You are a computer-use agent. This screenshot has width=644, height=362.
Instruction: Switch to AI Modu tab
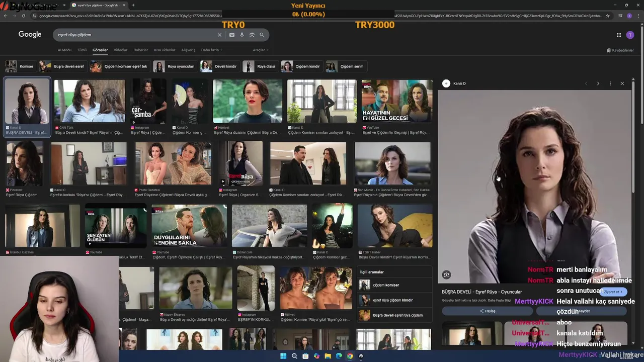(64, 50)
